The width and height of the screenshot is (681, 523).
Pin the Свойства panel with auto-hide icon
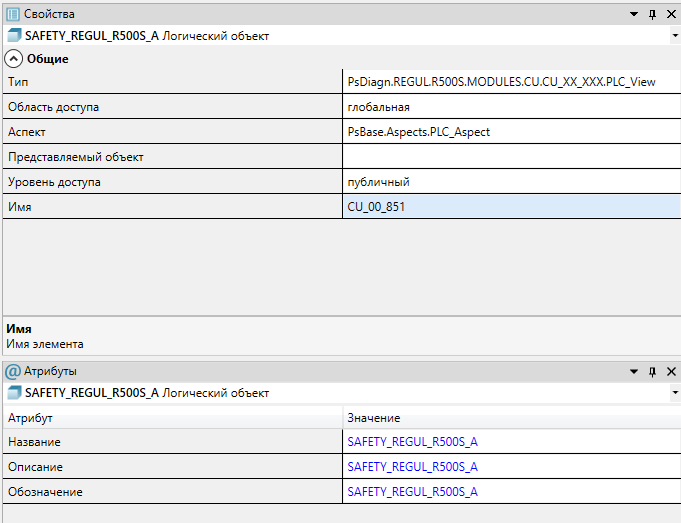pyautogui.click(x=652, y=14)
